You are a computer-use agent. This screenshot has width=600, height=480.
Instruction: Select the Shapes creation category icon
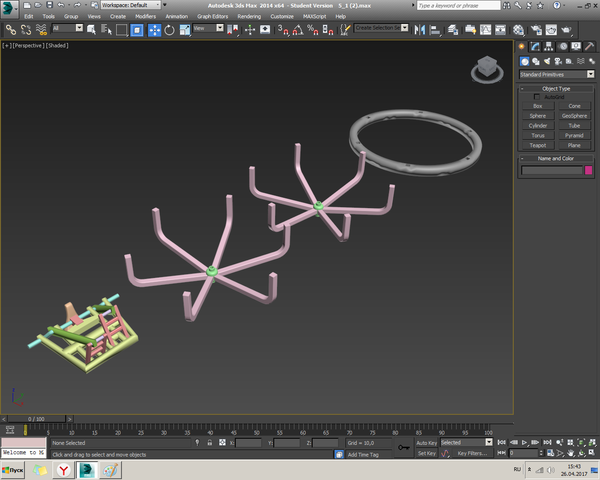coord(536,61)
